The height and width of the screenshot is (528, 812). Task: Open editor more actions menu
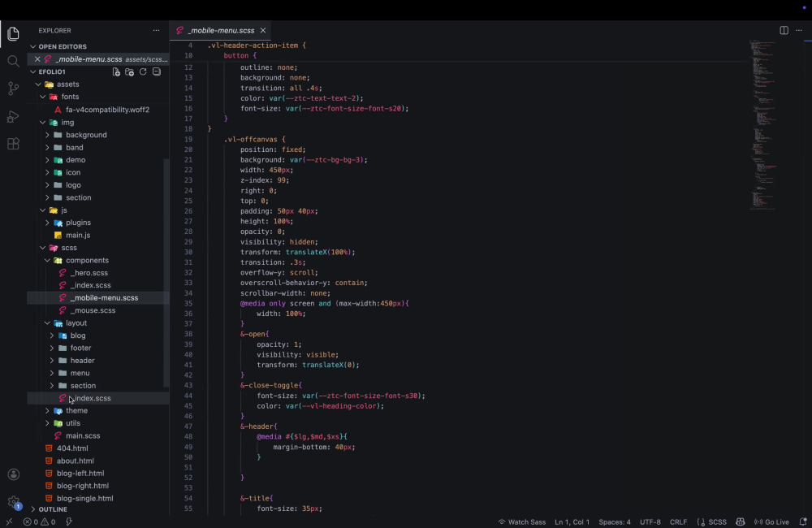pos(799,31)
